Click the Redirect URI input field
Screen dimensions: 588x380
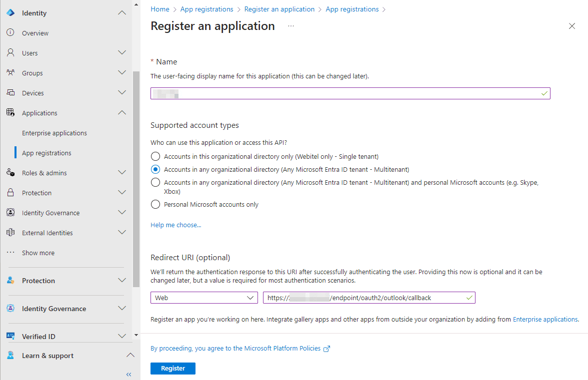point(369,298)
